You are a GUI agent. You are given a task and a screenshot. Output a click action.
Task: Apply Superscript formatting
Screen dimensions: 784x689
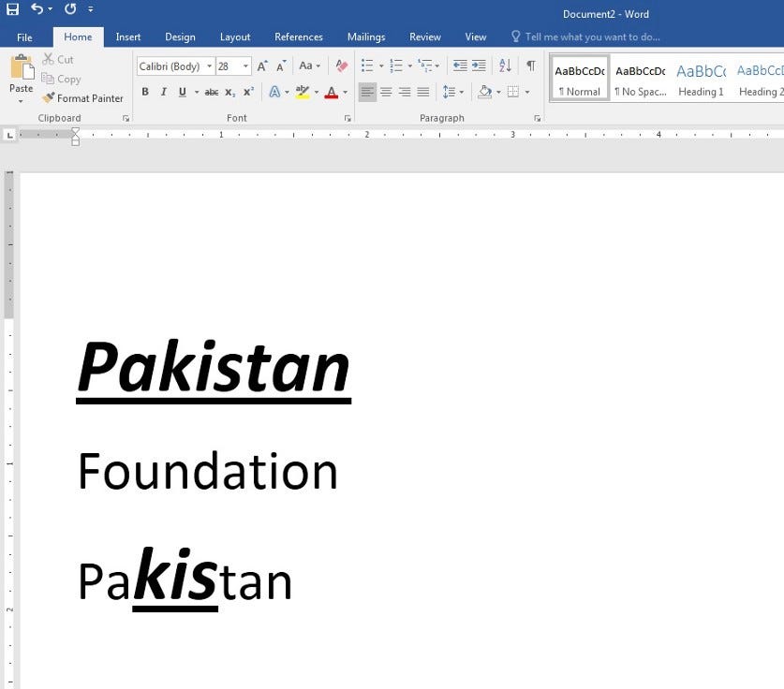[x=247, y=92]
